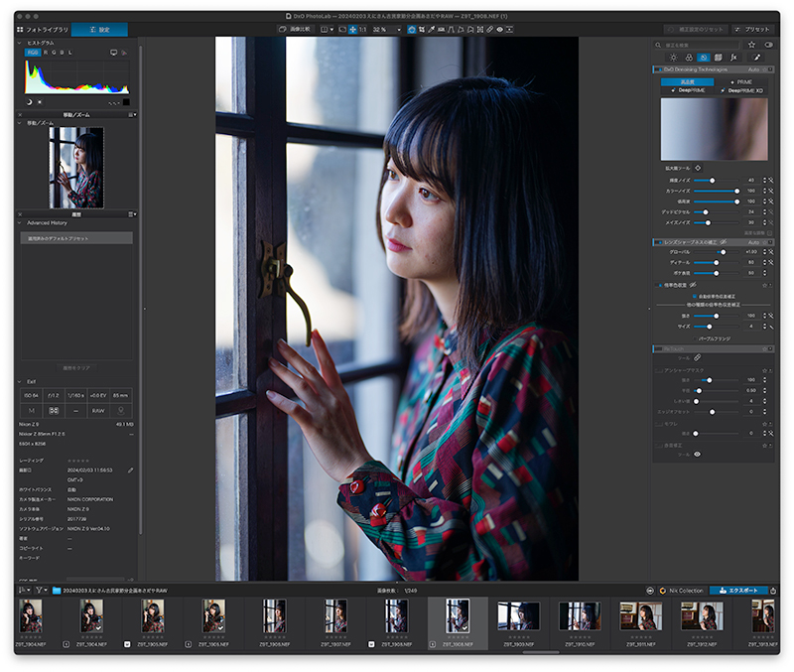The image size is (794, 672).
Task: Collapse the Histogram panel
Action: pyautogui.click(x=20, y=43)
